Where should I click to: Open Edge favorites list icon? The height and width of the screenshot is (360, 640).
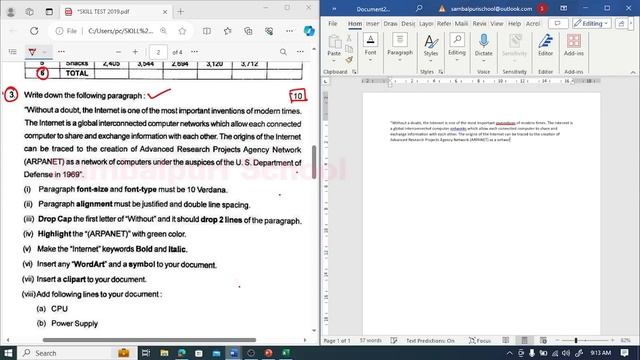(228, 31)
